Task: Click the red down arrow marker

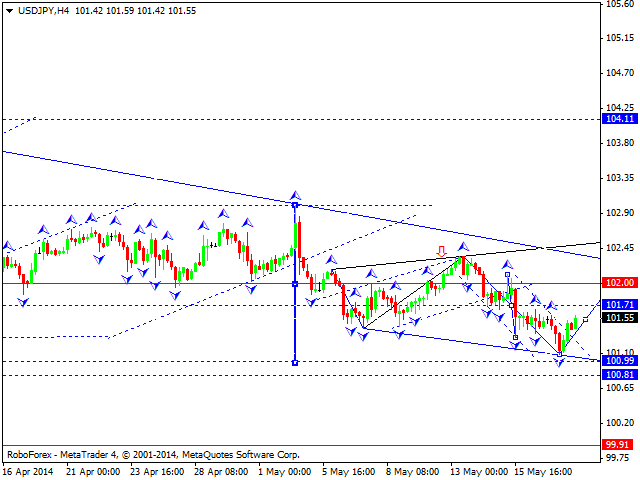Action: (440, 252)
